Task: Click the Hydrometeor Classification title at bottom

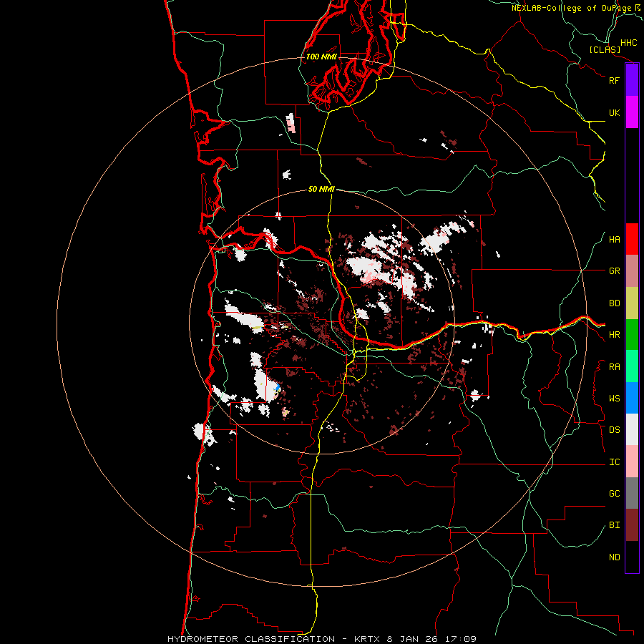Action: click(x=321, y=638)
